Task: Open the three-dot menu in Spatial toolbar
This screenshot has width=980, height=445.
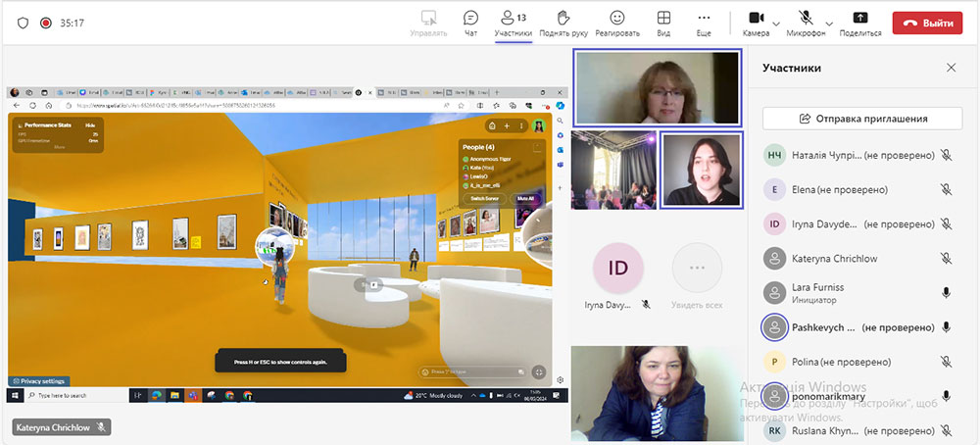Action: 521,126
